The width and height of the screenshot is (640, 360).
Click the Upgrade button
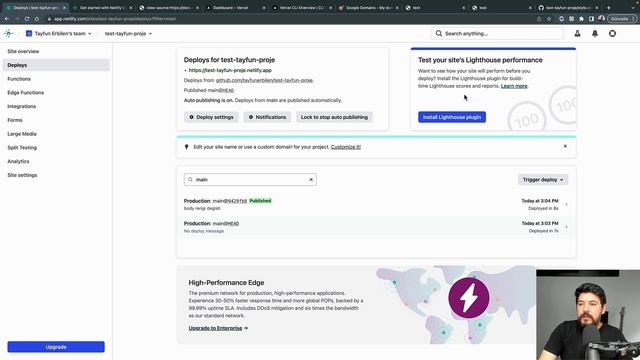(56, 347)
